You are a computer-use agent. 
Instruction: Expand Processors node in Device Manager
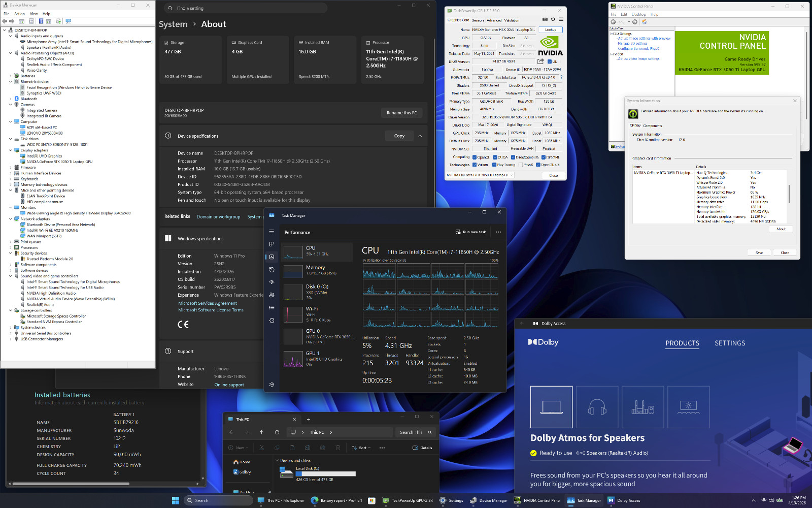coord(10,247)
